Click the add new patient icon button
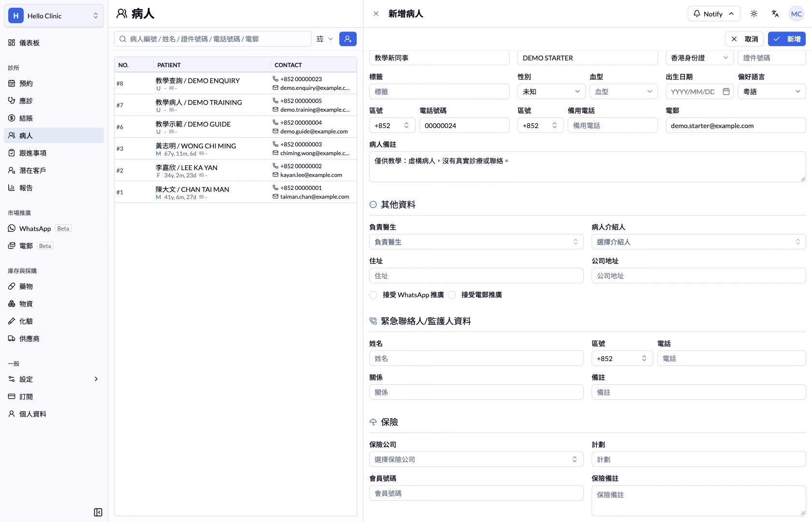The width and height of the screenshot is (812, 522). tap(348, 39)
